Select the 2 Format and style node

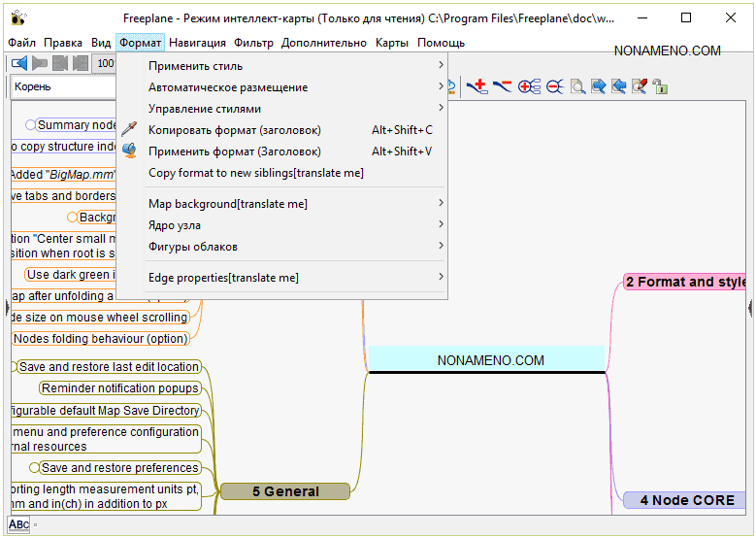pos(684,282)
